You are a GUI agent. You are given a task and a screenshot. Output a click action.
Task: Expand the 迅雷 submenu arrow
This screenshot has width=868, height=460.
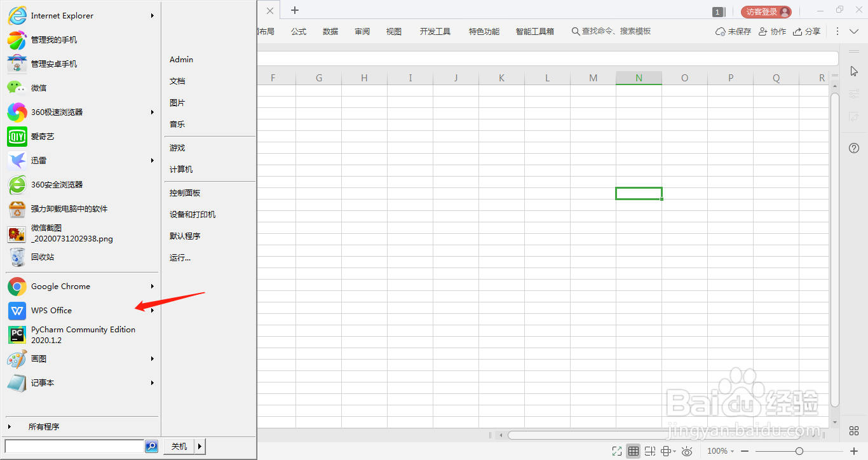click(x=153, y=160)
